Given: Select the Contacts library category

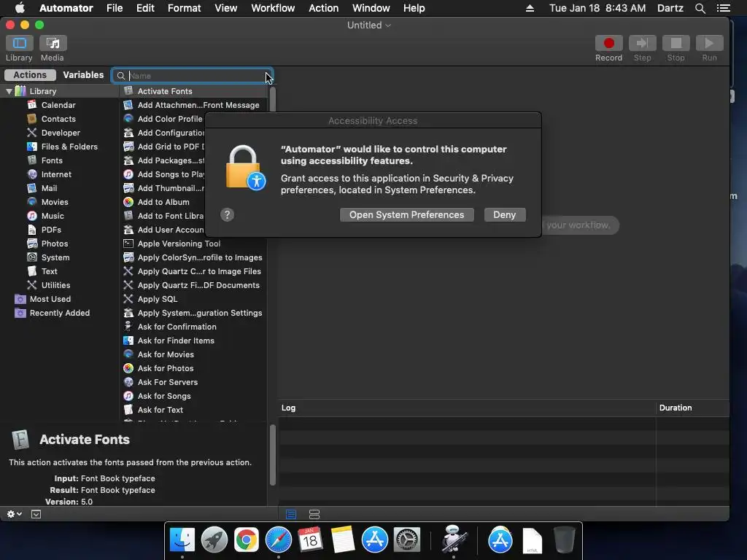Looking at the screenshot, I should (58, 119).
